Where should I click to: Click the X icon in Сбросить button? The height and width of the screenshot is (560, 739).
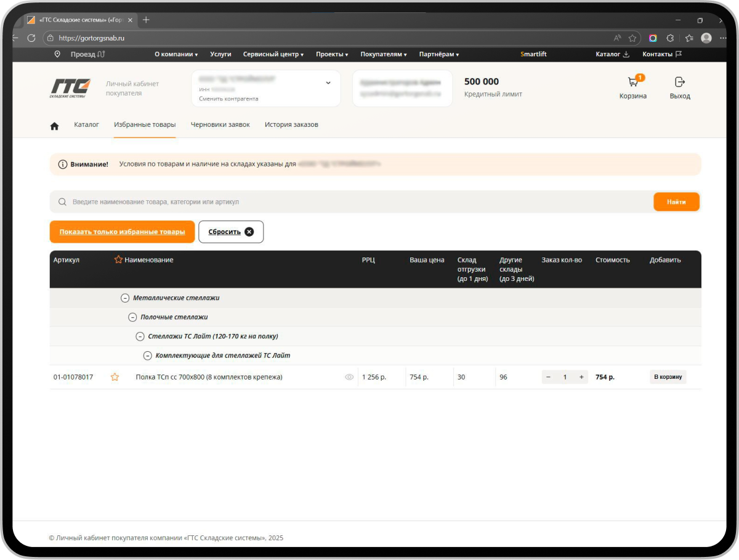pos(249,232)
